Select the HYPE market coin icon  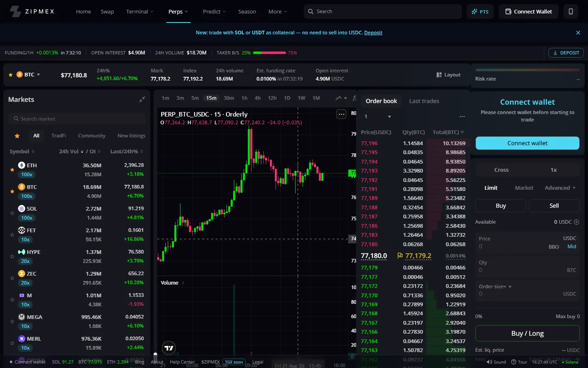click(x=22, y=252)
